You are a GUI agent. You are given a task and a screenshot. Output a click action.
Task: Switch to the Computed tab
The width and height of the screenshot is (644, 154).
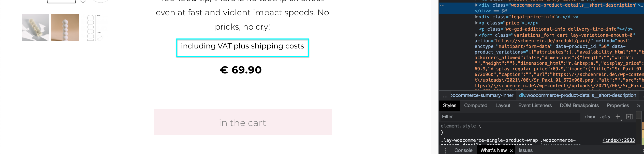pos(476,106)
